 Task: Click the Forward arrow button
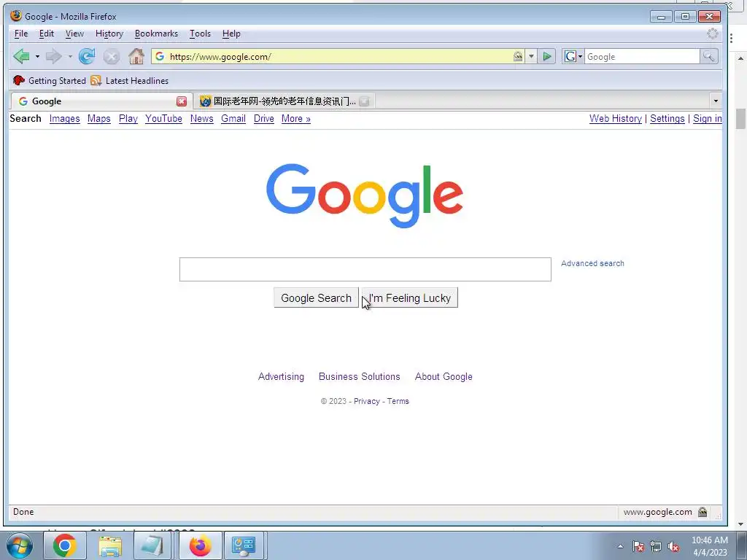click(x=53, y=57)
